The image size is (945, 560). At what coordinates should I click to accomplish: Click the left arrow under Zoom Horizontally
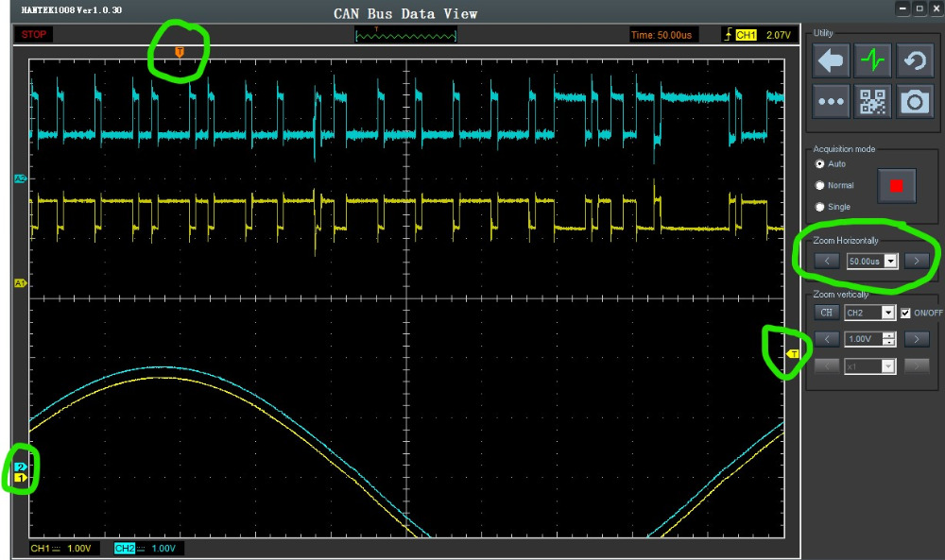coord(827,261)
